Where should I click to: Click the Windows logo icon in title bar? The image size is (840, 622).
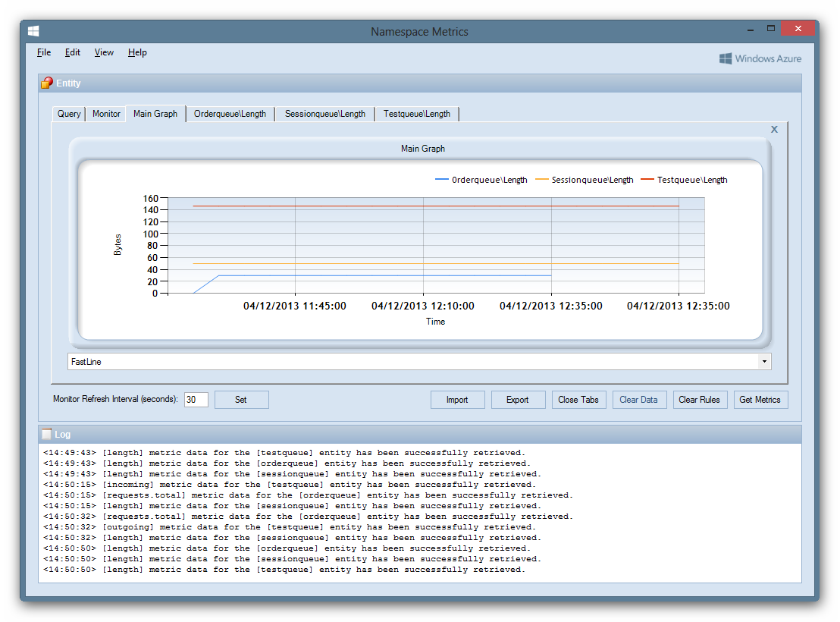(x=33, y=31)
